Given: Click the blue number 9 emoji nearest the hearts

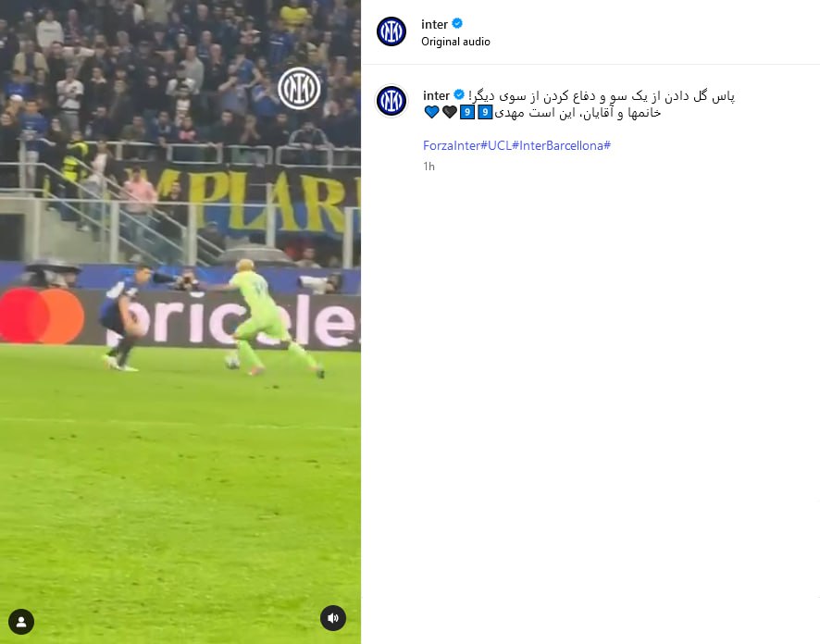Looking at the screenshot, I should pos(467,112).
